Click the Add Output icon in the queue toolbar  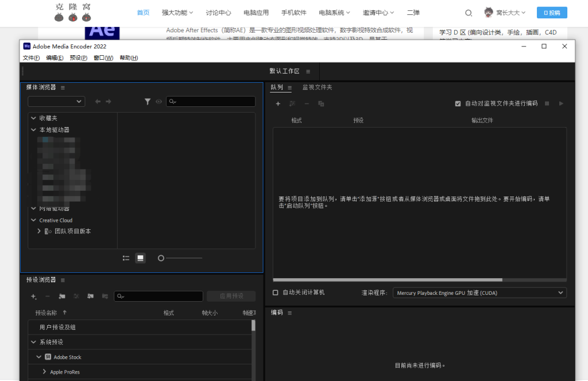click(x=292, y=103)
